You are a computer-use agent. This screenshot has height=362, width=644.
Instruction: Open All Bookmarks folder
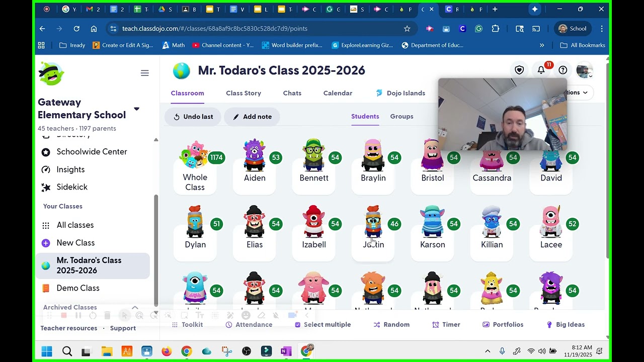583,45
